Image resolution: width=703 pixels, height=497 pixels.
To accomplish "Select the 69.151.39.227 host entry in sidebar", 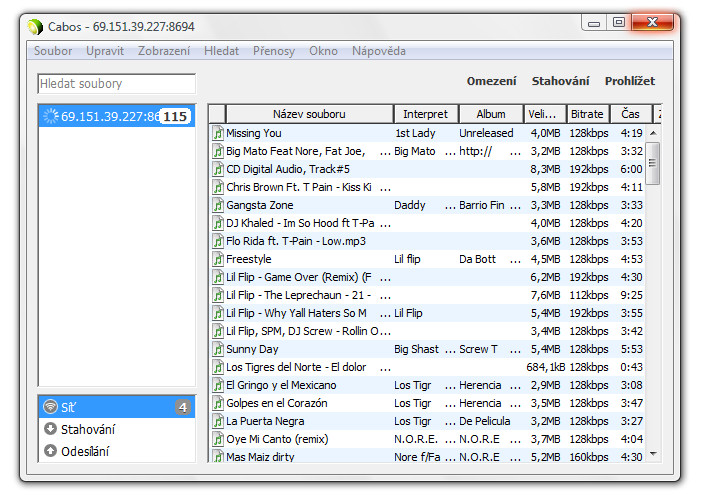I will [x=117, y=116].
